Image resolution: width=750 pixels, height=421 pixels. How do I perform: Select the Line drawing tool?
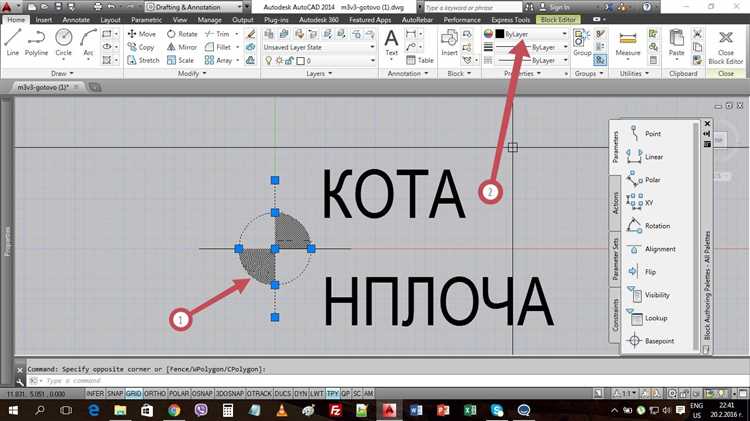click(13, 42)
